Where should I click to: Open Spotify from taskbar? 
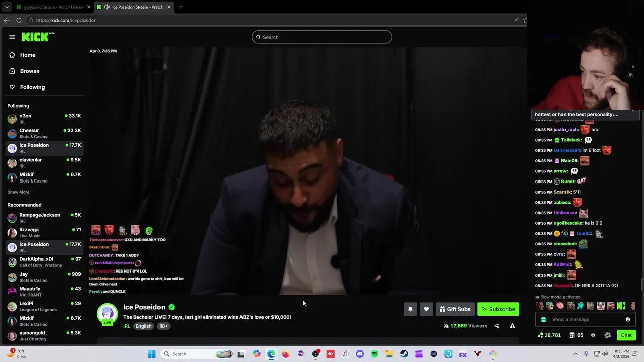(374, 354)
